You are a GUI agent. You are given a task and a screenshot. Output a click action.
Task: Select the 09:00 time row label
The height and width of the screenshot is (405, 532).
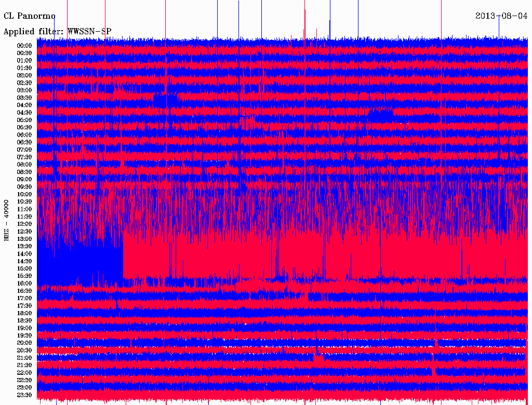pos(24,180)
